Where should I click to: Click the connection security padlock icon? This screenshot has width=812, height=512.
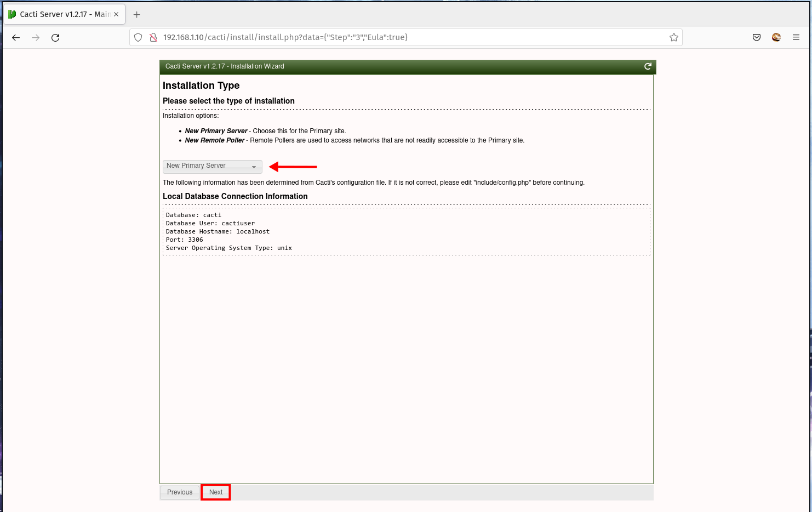point(152,37)
